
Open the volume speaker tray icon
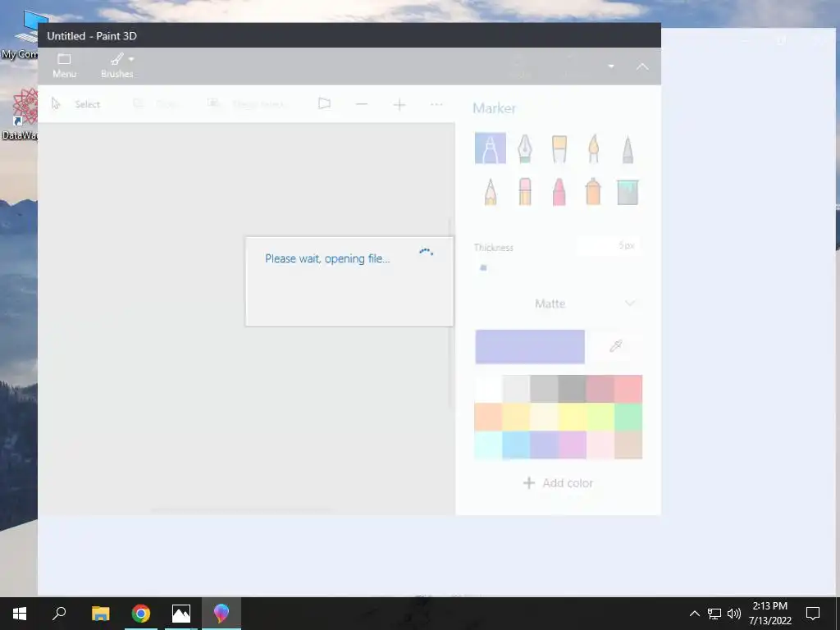(x=734, y=614)
